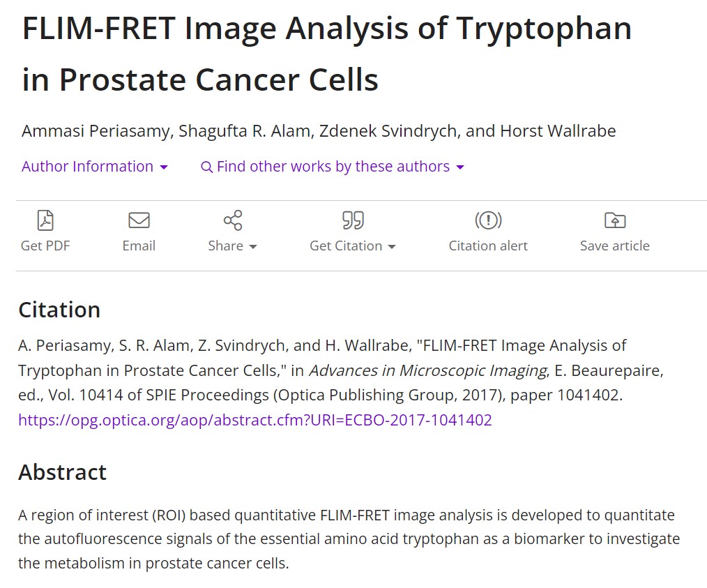The width and height of the screenshot is (707, 588).
Task: Click the Citation alert label
Action: pyautogui.click(x=488, y=246)
